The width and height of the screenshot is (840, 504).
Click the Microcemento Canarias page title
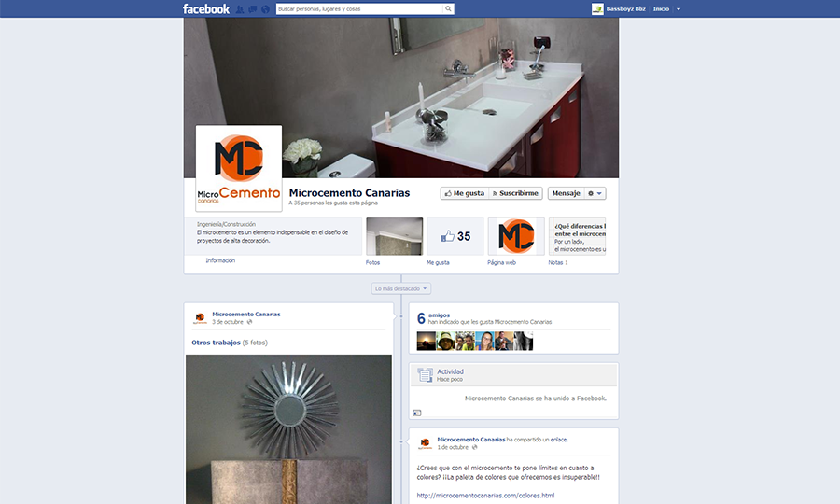coord(349,193)
